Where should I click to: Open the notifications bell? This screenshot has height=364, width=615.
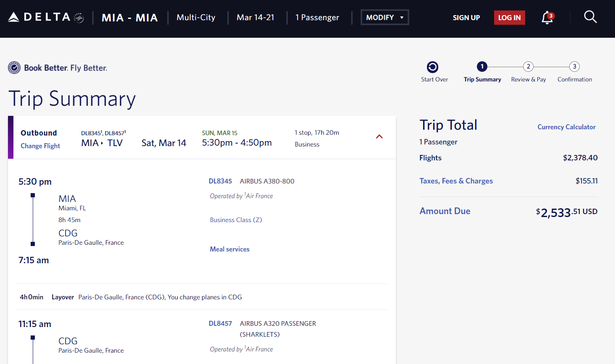pos(547,18)
